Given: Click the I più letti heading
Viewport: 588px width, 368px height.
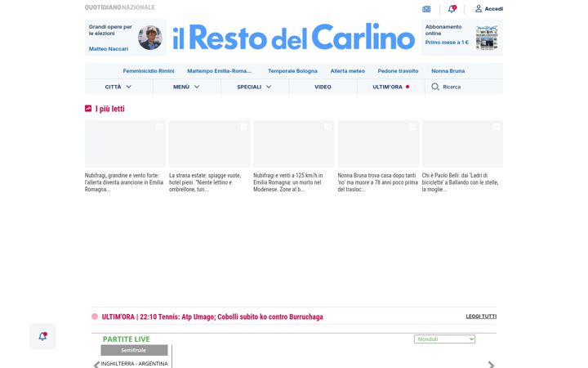Looking at the screenshot, I should [x=110, y=109].
